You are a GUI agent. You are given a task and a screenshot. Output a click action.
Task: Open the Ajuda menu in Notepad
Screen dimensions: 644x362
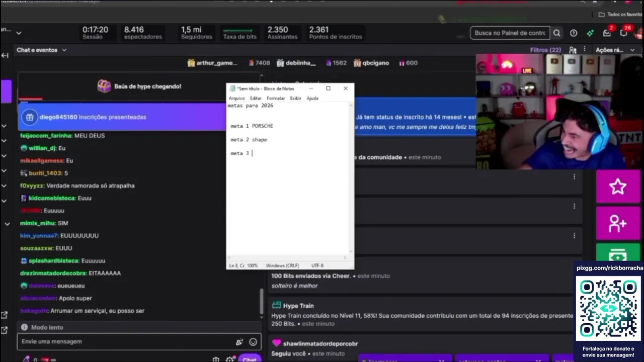pos(312,98)
